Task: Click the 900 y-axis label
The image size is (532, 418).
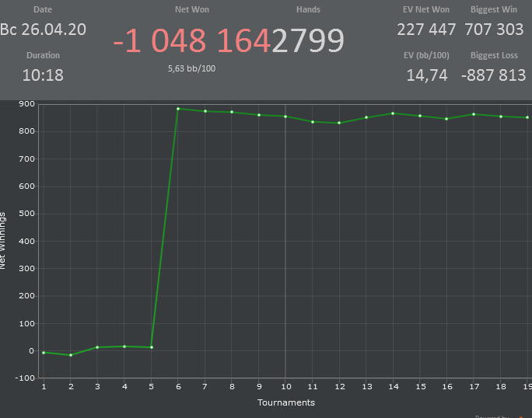Action: pos(26,104)
